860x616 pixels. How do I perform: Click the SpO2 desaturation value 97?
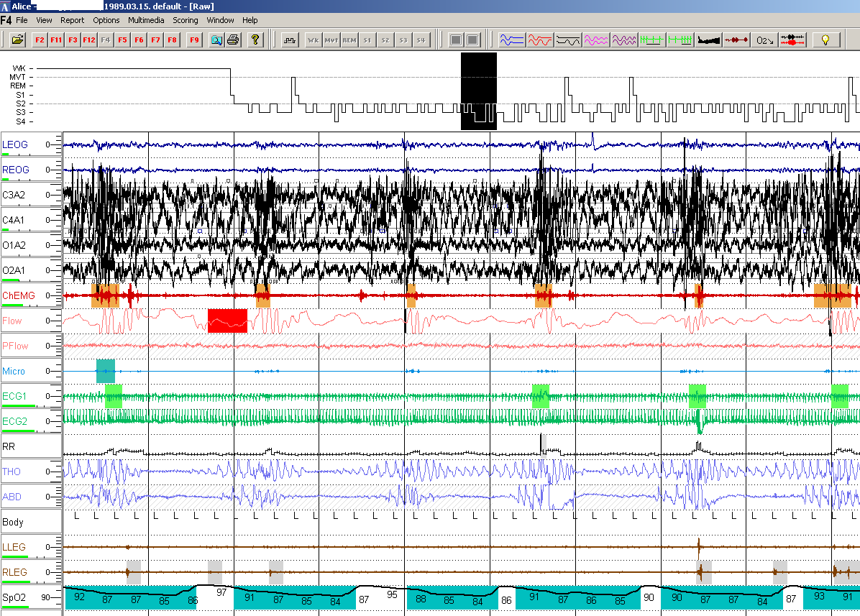point(221,592)
